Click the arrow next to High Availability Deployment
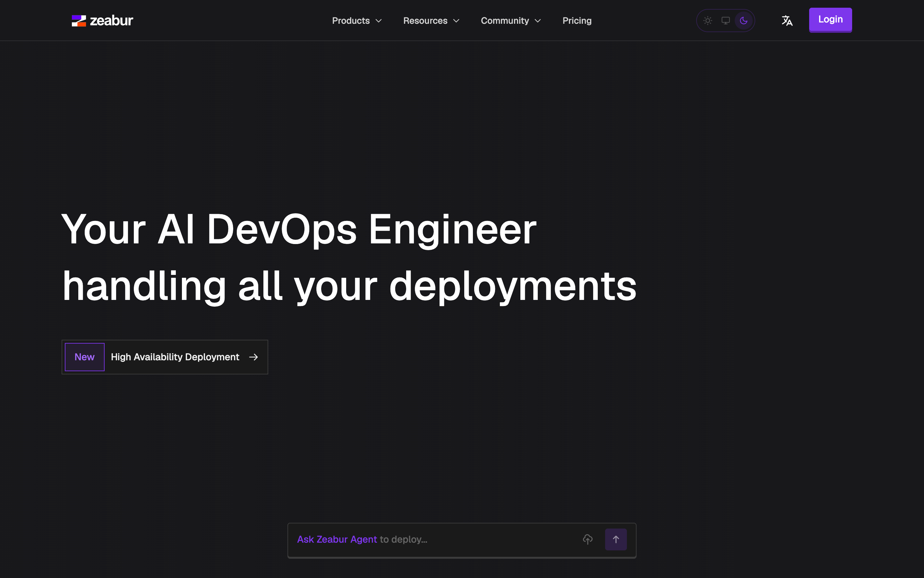This screenshot has height=578, width=924. pos(253,357)
